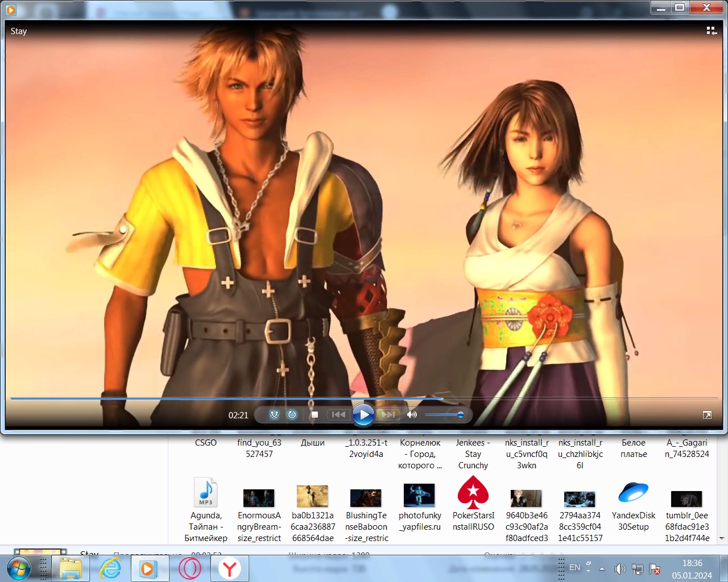Click the Explorer scrollbar down arrow
728x582 pixels.
722,538
